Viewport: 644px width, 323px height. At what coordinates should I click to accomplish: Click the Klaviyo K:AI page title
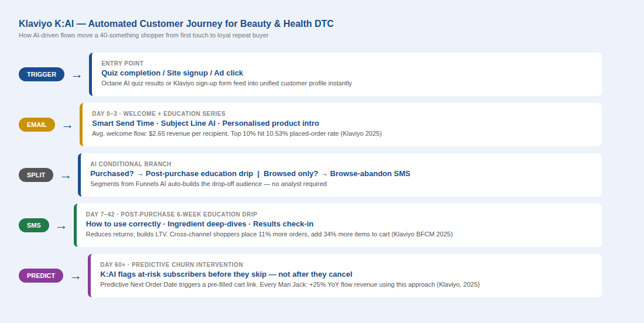(x=176, y=24)
